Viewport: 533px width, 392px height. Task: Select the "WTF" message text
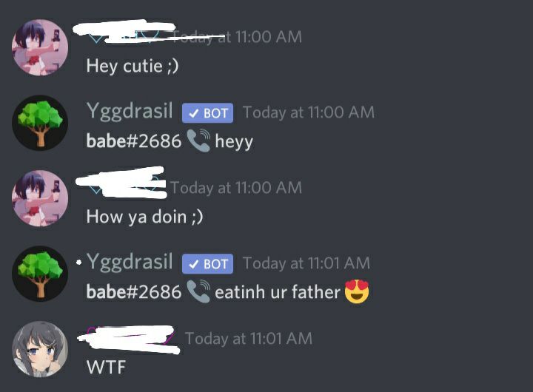(x=106, y=367)
